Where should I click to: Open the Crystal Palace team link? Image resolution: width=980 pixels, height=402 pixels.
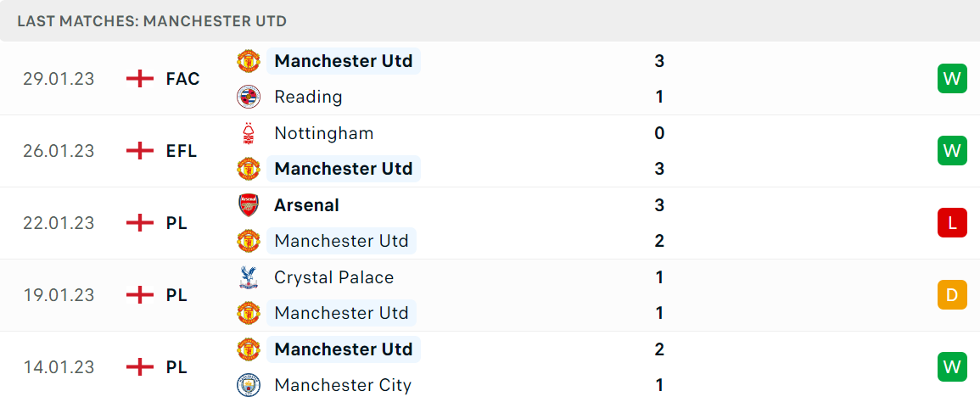pos(333,277)
